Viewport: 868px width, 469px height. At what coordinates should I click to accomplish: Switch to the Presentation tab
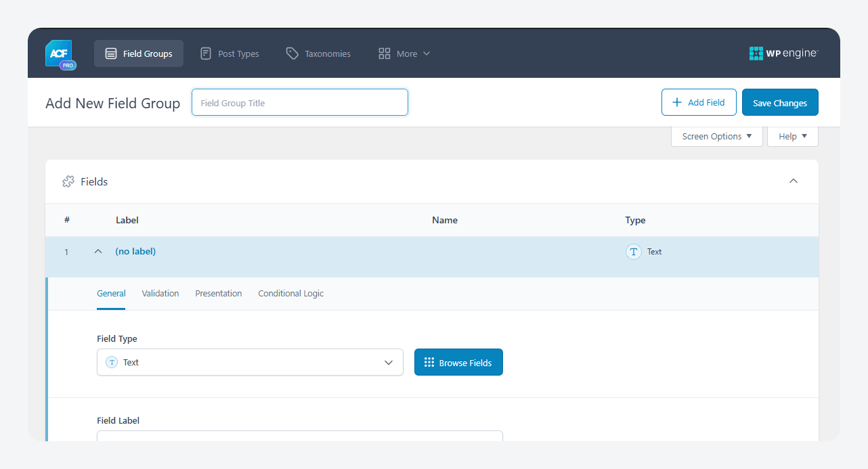click(x=219, y=293)
